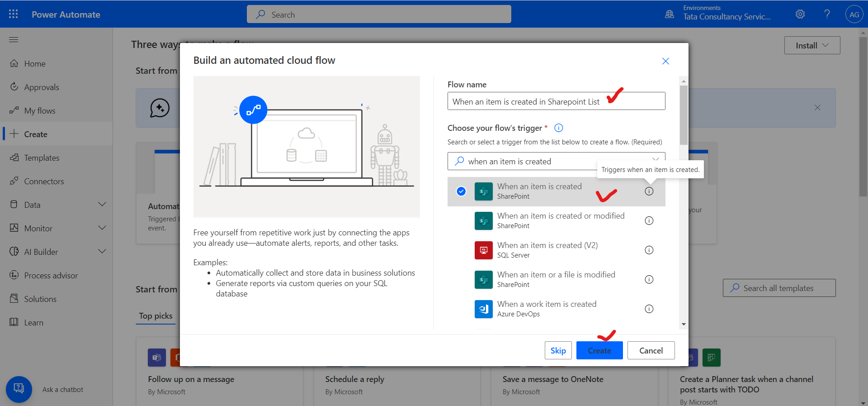Click the Flow name text field
868x406 pixels.
click(524, 101)
